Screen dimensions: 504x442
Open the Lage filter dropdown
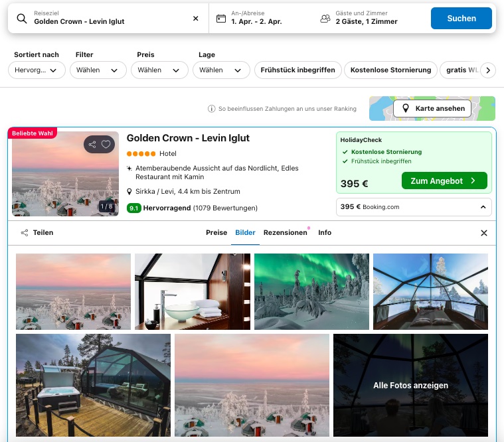pyautogui.click(x=220, y=70)
